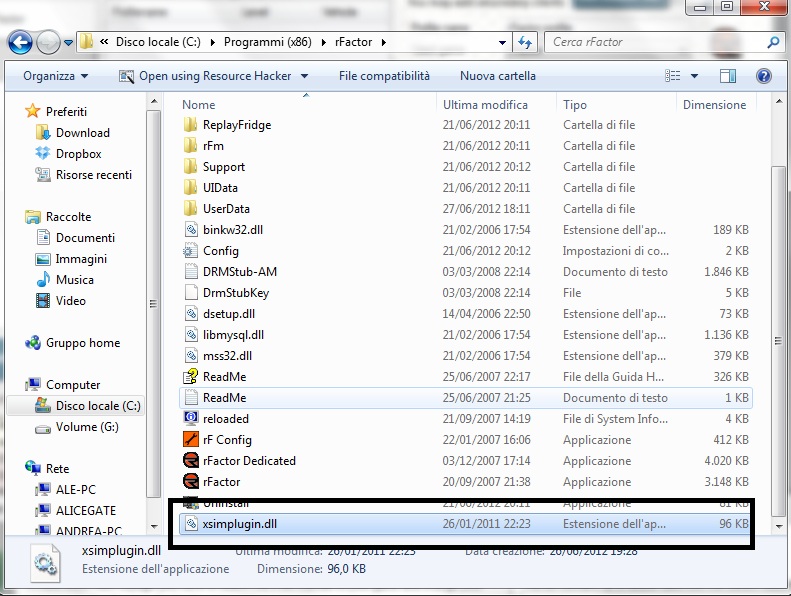Select the Config settings file icon
This screenshot has width=791, height=596.
191,251
